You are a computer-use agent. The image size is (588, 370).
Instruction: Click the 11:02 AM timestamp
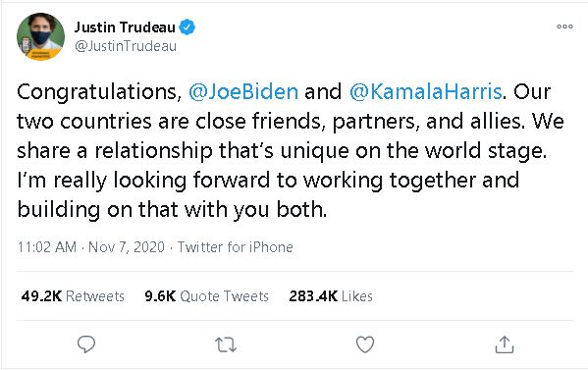[x=47, y=247]
